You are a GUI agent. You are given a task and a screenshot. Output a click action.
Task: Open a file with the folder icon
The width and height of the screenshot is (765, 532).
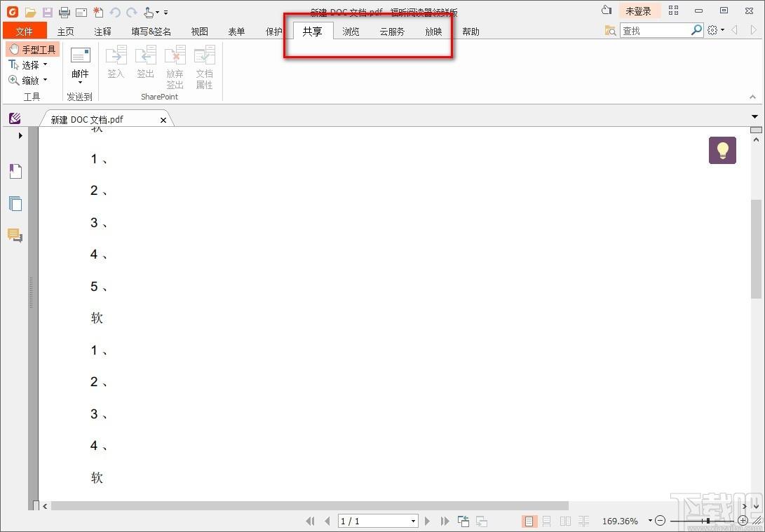[x=30, y=12]
